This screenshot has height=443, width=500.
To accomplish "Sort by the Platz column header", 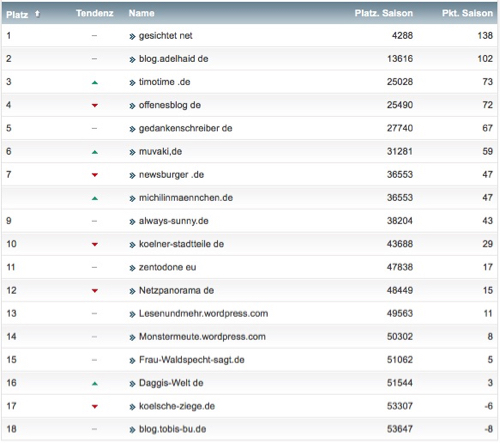I will (17, 14).
